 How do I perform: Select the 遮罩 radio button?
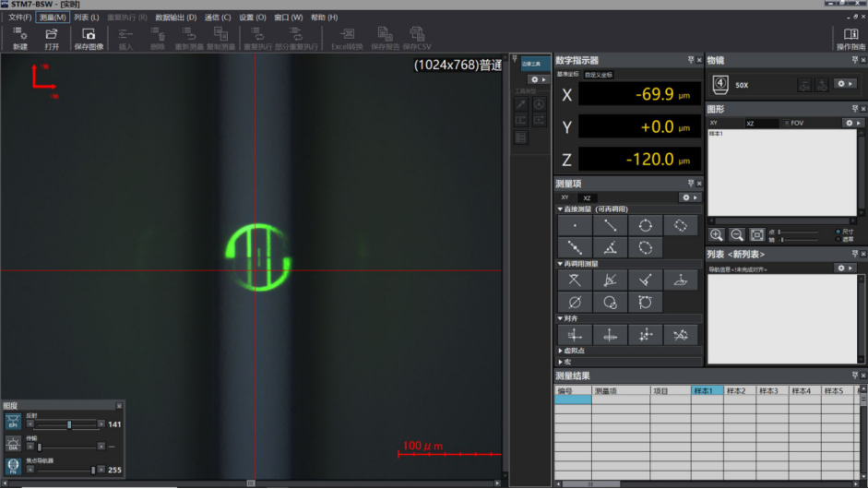[838, 239]
